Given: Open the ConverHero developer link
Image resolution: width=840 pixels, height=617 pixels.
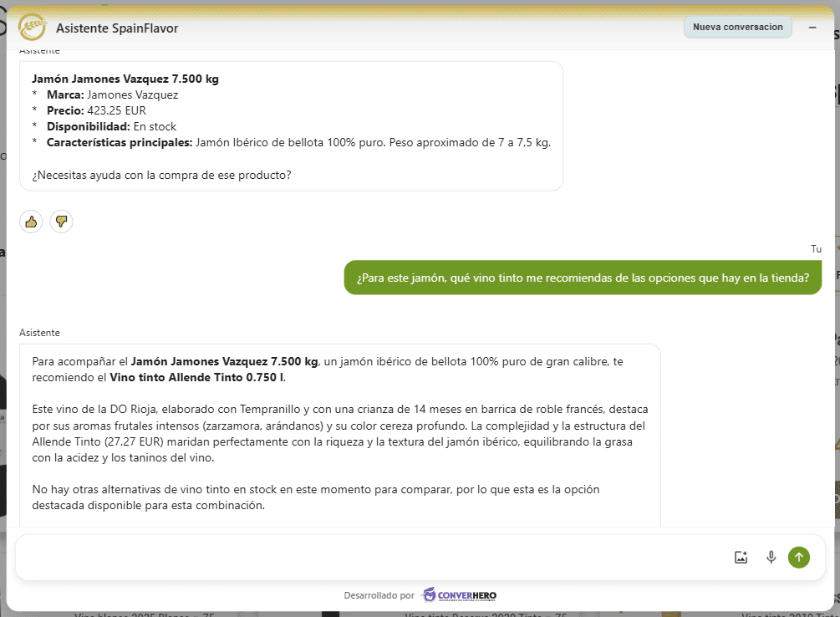Looking at the screenshot, I should (460, 595).
